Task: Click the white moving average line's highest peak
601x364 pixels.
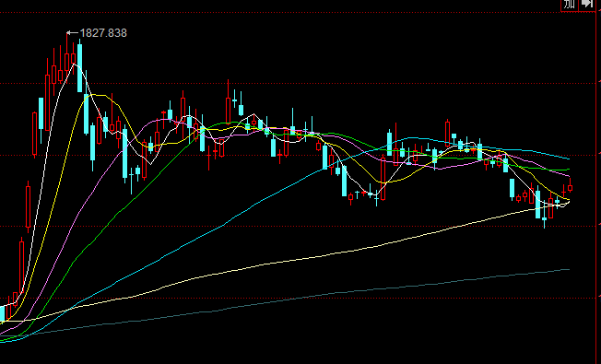Action: point(74,65)
